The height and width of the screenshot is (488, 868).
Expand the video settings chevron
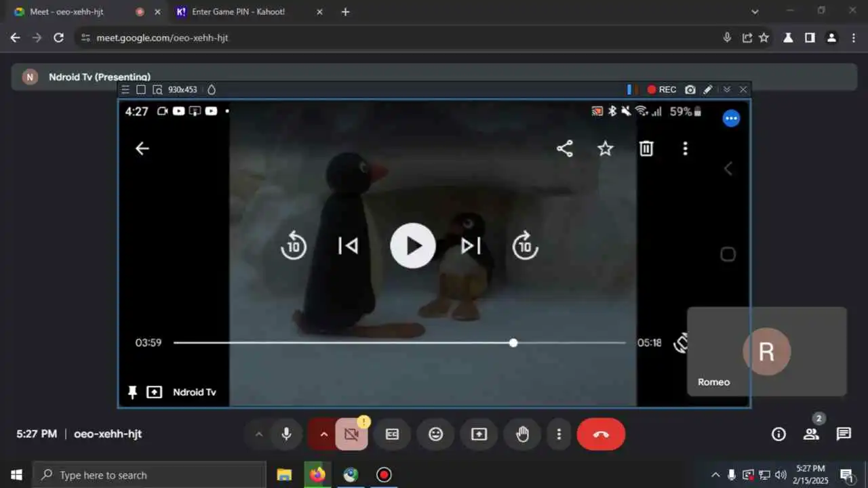(x=323, y=434)
